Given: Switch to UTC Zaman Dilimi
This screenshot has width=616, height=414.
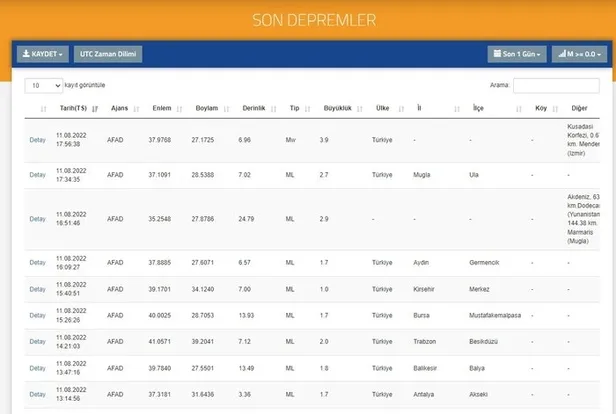Looking at the screenshot, I should (108, 54).
